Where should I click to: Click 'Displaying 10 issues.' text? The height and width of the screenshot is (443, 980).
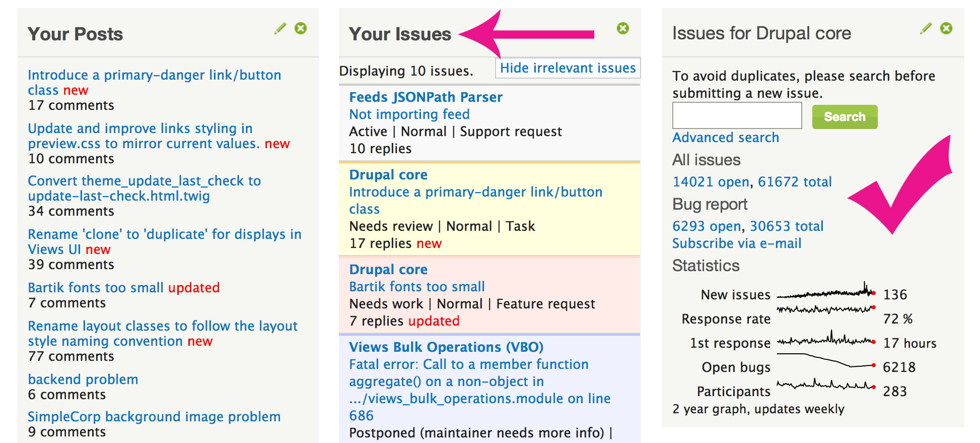[406, 71]
